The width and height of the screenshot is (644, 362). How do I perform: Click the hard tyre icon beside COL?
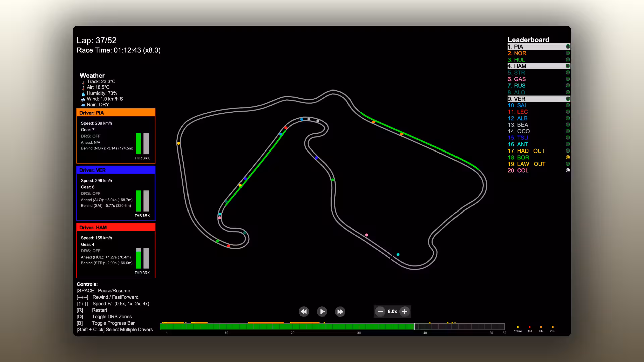[x=568, y=170]
